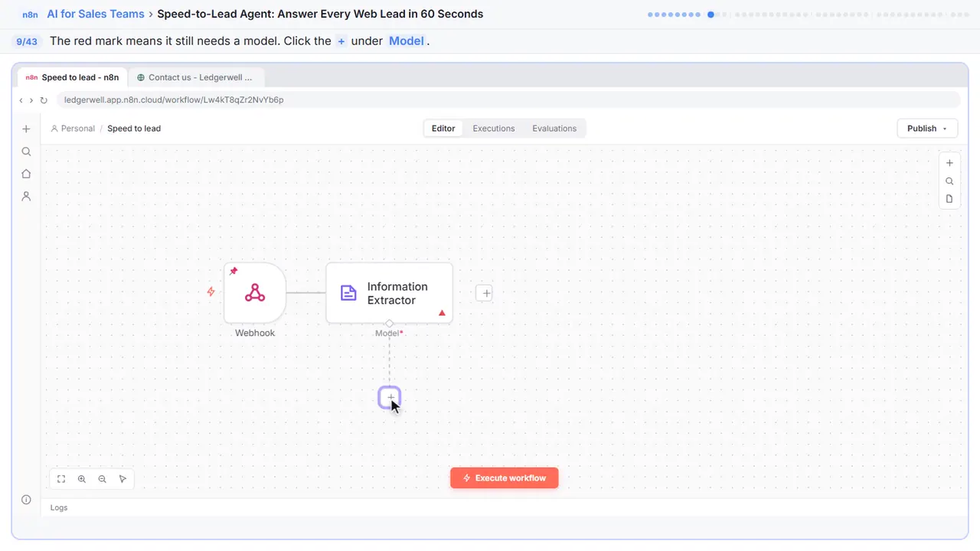Screen dimensions: 980x551
Task: Click the add-new plus icon in left sidebar
Action: coord(26,129)
